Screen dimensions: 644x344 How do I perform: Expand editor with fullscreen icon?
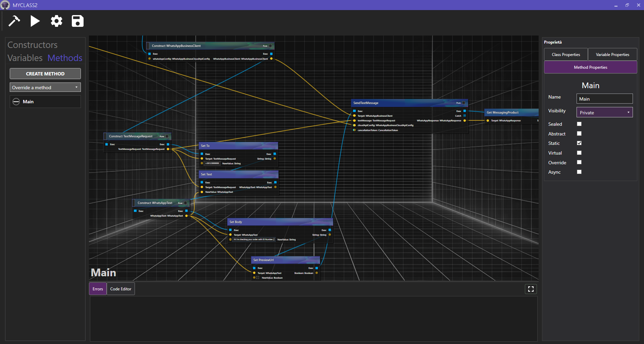[x=531, y=289]
